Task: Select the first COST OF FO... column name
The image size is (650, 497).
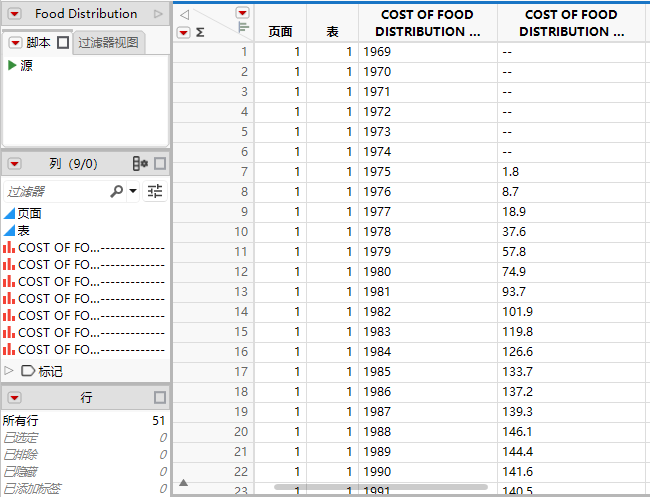Action: pos(92,248)
